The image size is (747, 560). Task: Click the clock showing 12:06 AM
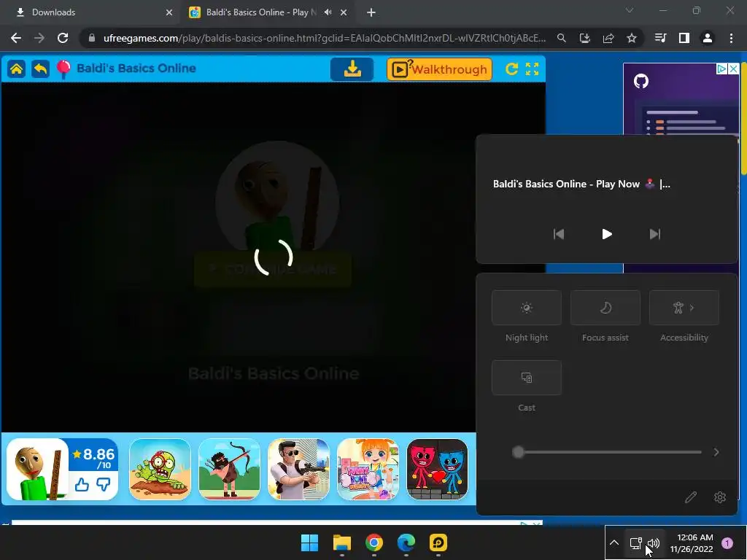[692, 542]
